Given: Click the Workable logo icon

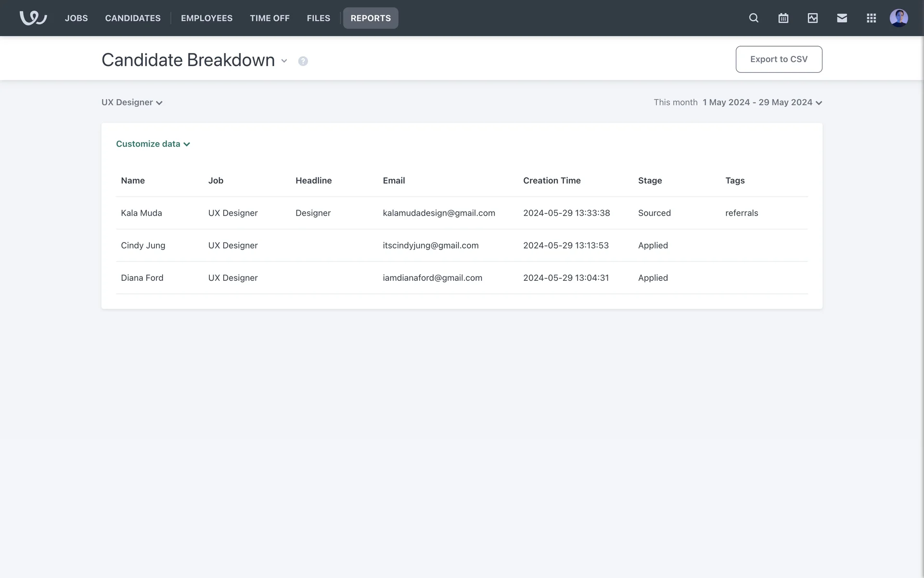Looking at the screenshot, I should point(33,18).
